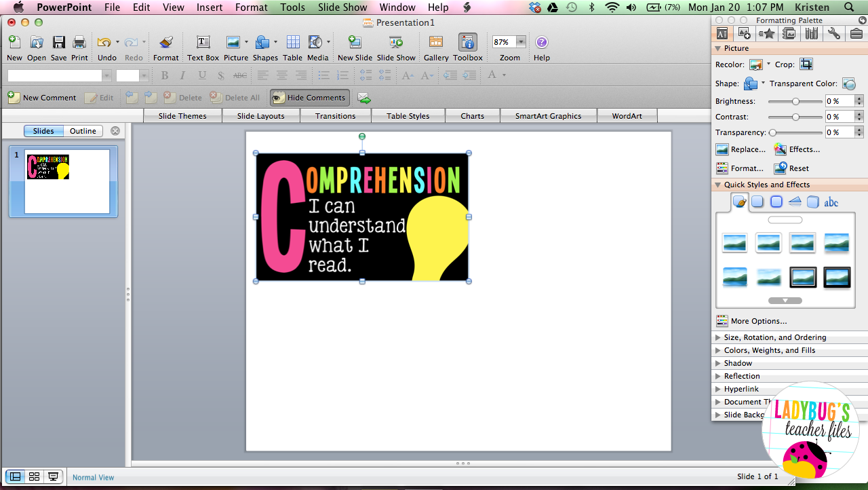The width and height of the screenshot is (868, 490).
Task: Open the Scrapbook palette tab
Action: tap(789, 33)
